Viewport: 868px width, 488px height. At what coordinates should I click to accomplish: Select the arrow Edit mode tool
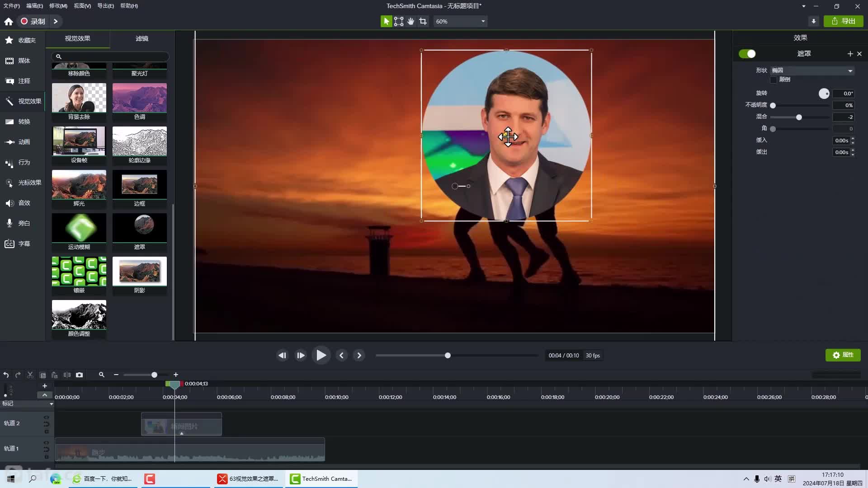(x=386, y=21)
